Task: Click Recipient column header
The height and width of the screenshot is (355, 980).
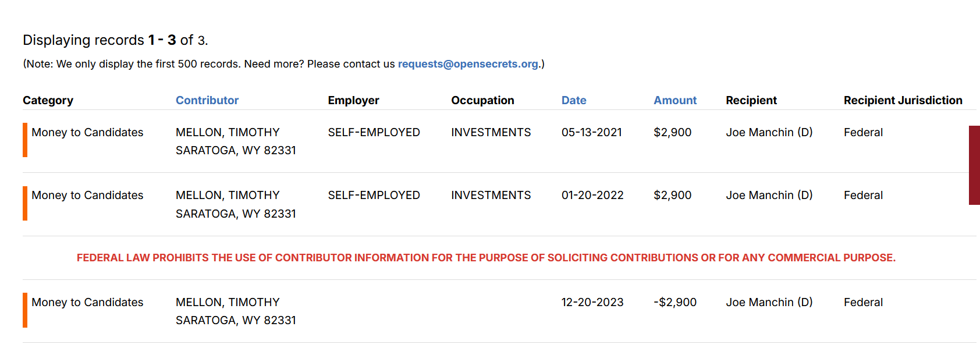Action: tap(751, 100)
